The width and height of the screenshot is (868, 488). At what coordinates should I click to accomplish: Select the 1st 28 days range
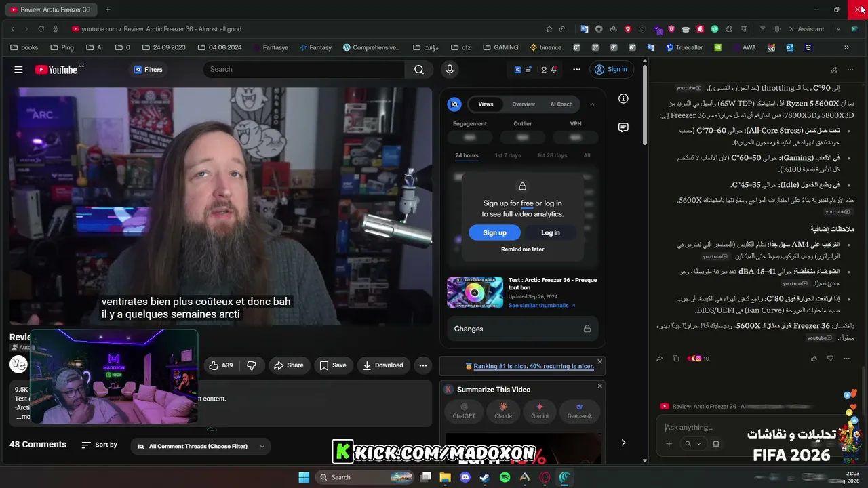click(x=552, y=155)
